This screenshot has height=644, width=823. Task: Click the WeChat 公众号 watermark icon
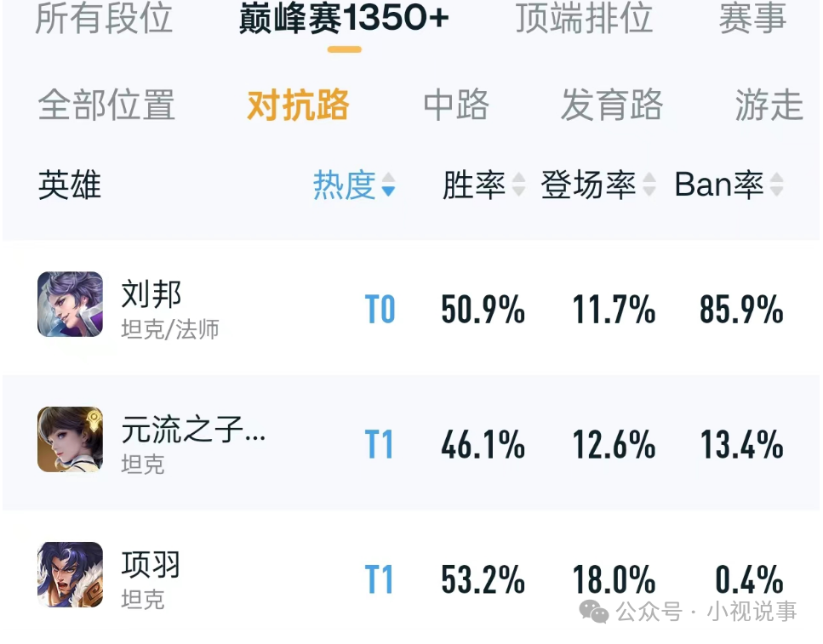(x=593, y=612)
